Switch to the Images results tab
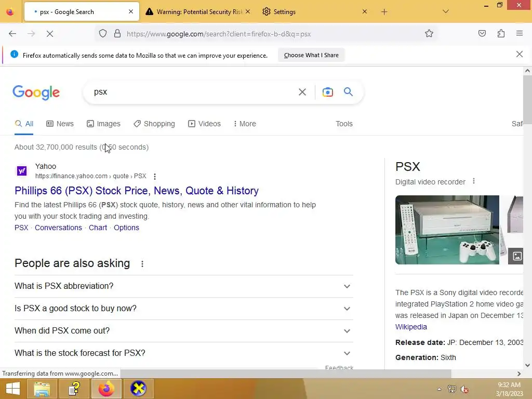The height and width of the screenshot is (399, 532). (103, 124)
